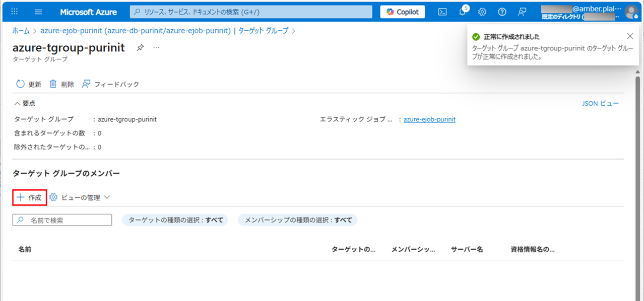Image resolution: width=644 pixels, height=301 pixels.
Task: Click the top bar feedback icon
Action: point(522,12)
